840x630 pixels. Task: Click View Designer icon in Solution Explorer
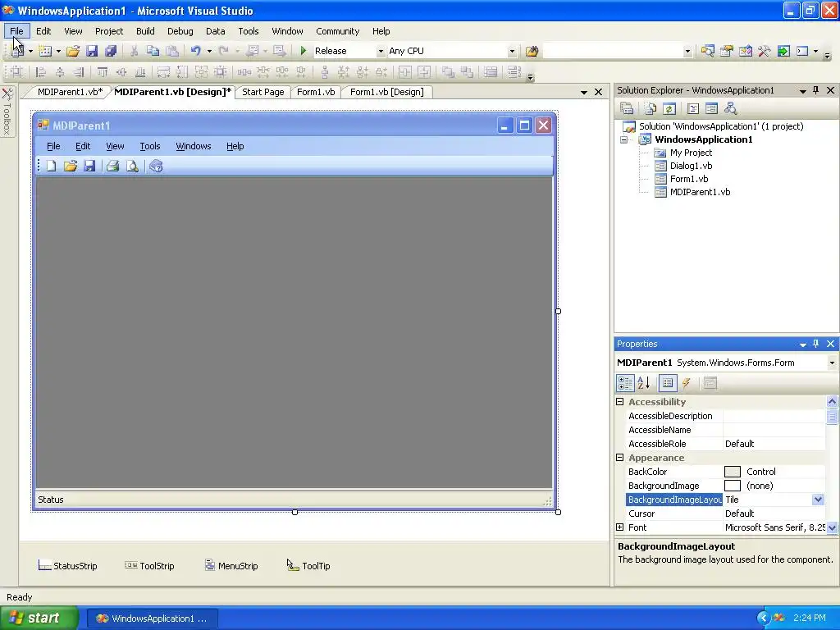click(711, 109)
